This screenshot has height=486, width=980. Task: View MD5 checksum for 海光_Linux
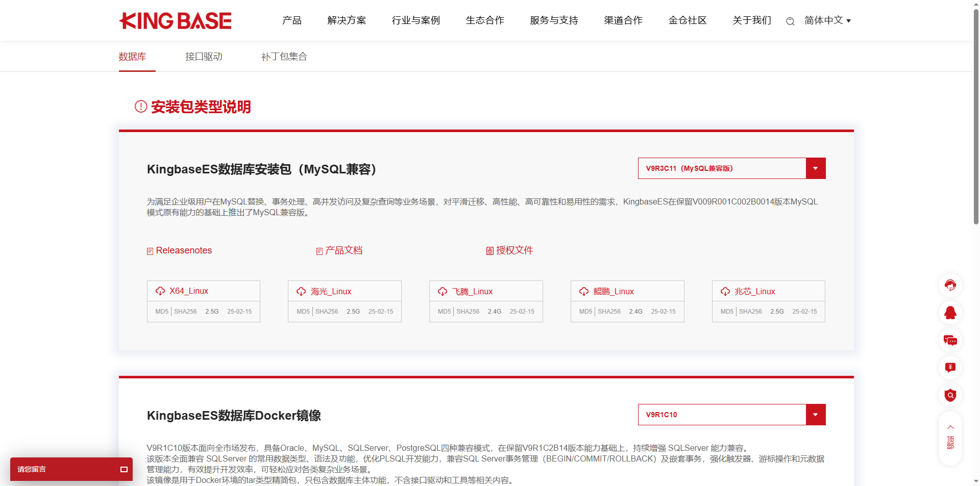(303, 312)
